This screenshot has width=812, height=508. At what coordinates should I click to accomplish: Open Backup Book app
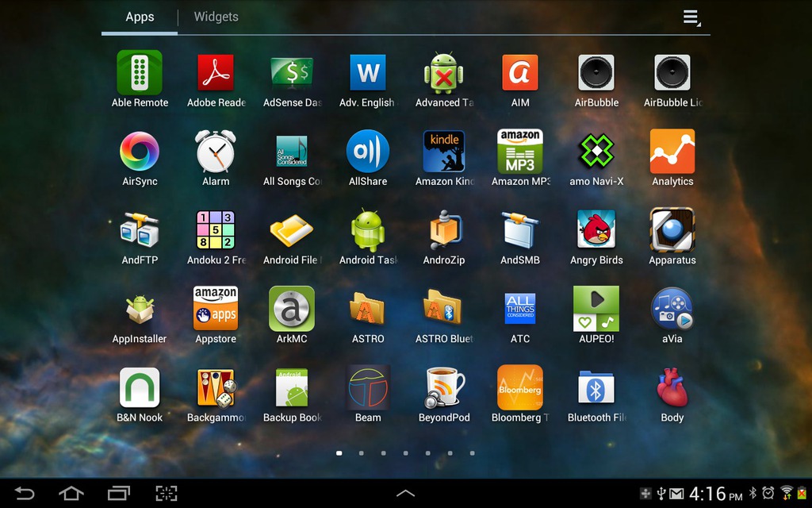292,387
